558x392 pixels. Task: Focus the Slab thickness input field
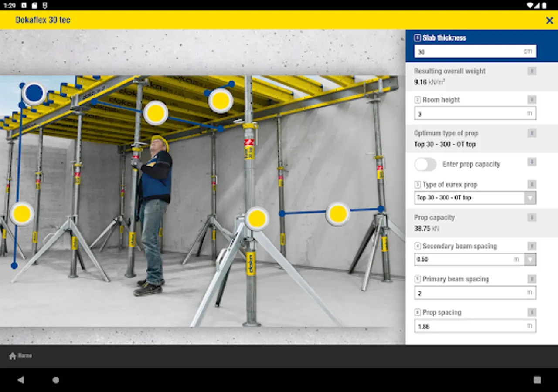pos(475,51)
